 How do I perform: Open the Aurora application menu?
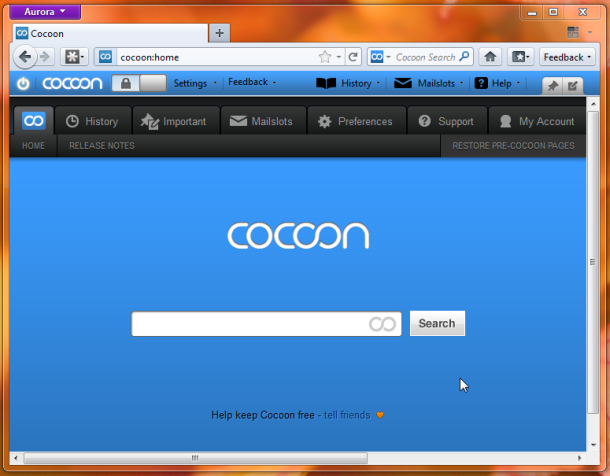(45, 12)
